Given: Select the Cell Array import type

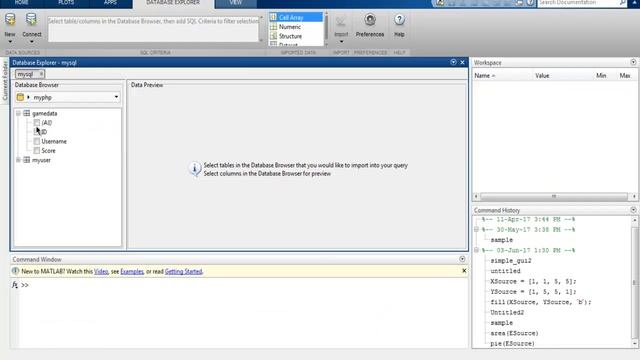Looking at the screenshot, I should [x=296, y=17].
